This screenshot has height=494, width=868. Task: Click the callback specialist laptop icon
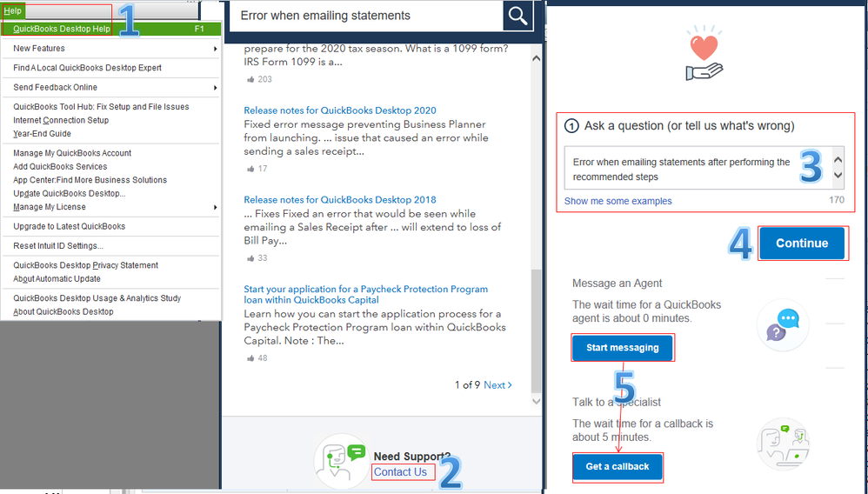pos(783,443)
